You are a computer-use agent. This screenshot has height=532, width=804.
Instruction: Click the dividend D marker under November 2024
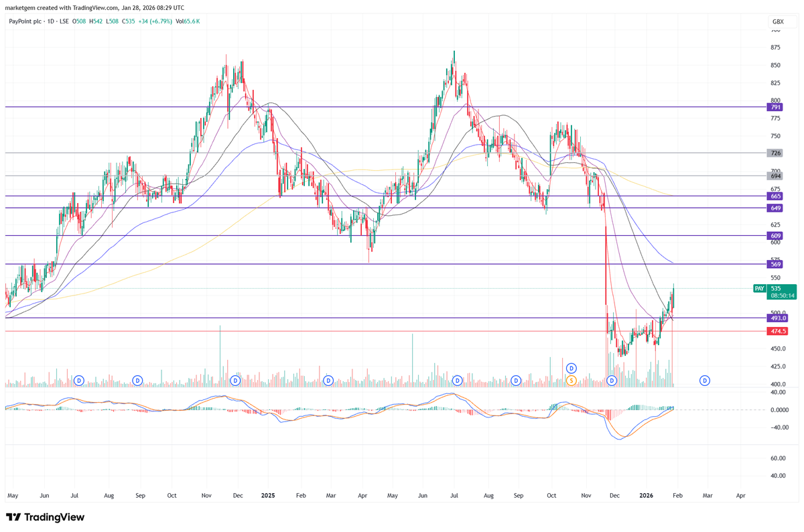coord(235,380)
